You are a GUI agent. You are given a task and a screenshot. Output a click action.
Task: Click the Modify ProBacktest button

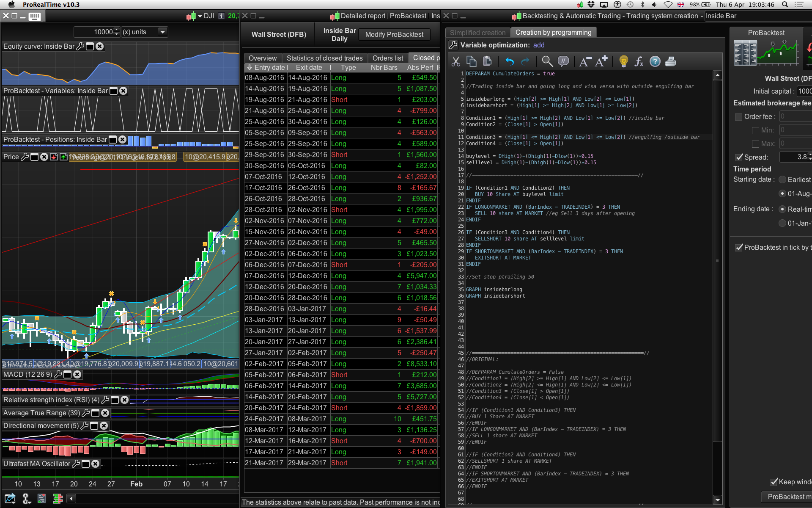(x=394, y=35)
